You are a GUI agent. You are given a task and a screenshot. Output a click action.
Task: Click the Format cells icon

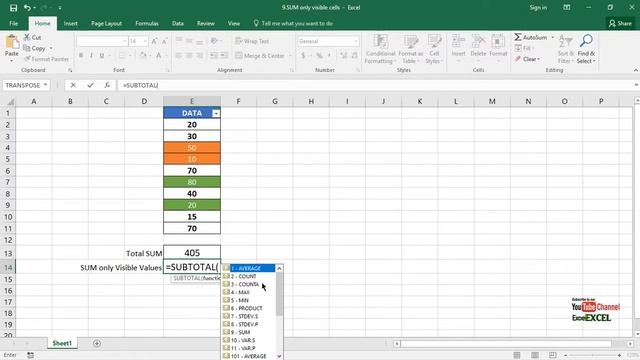pos(498,42)
